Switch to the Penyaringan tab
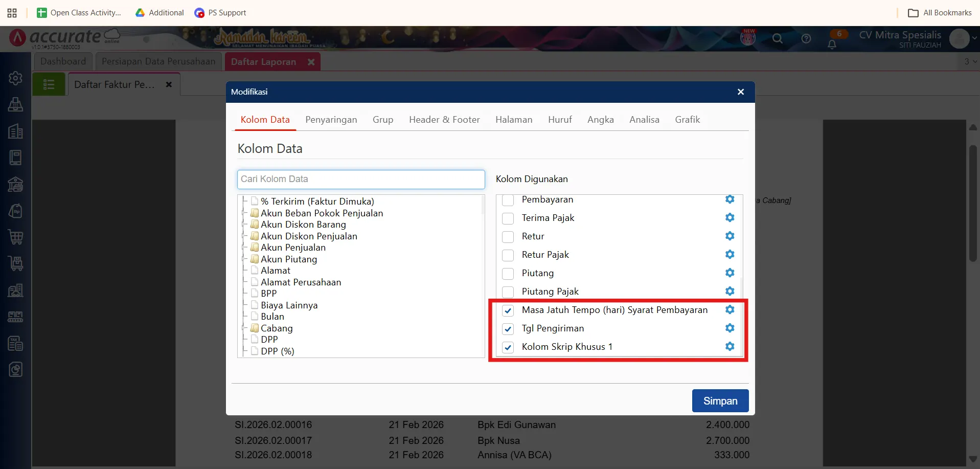Screen dimensions: 980x469 pyautogui.click(x=331, y=120)
